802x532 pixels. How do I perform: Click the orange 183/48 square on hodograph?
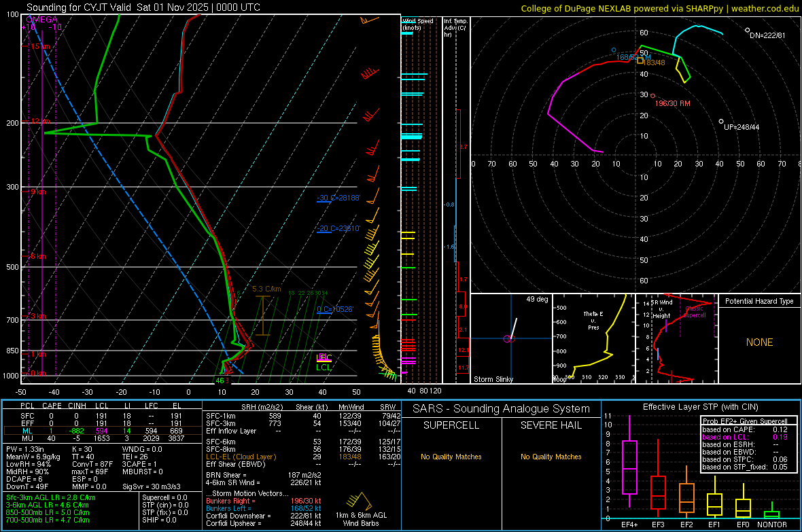point(640,60)
